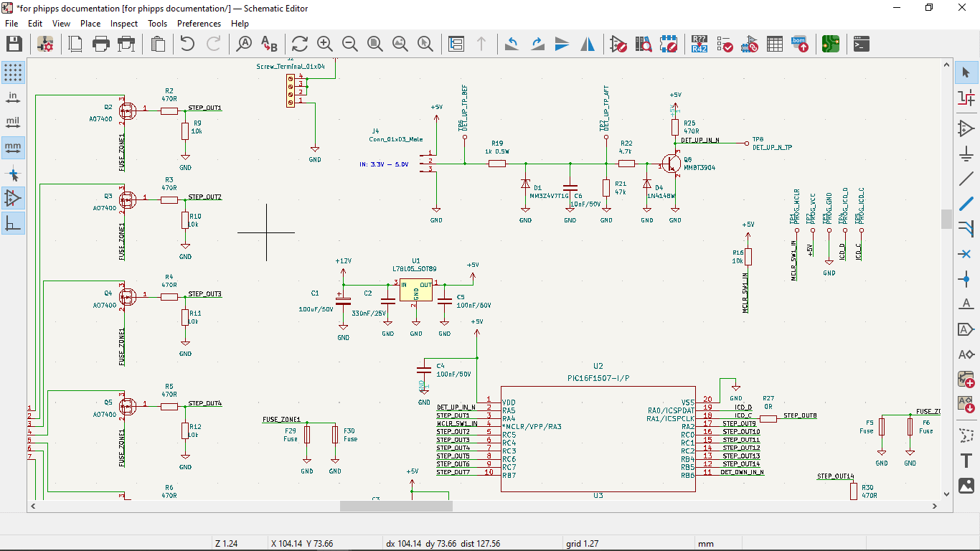Rotate selection counterclockwise
The image size is (980, 551).
pyautogui.click(x=512, y=44)
